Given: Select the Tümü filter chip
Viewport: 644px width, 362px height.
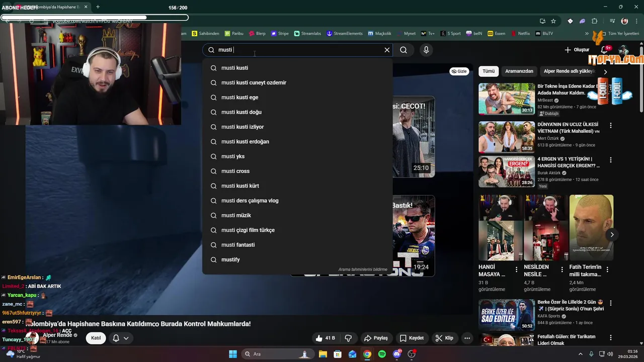Looking at the screenshot, I should (x=489, y=71).
